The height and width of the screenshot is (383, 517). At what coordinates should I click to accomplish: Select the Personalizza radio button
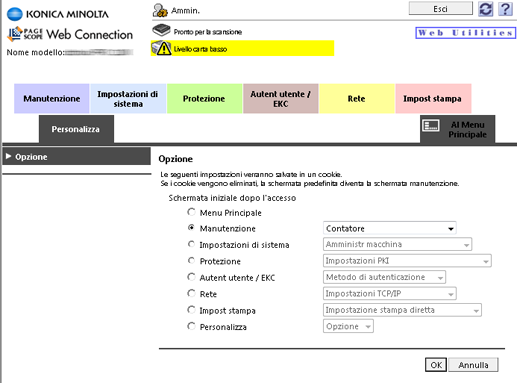191,326
